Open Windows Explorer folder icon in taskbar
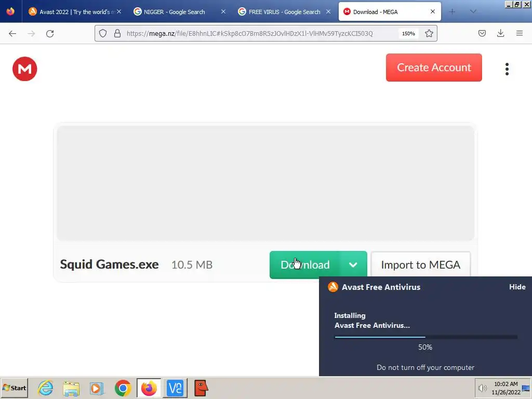This screenshot has width=532, height=399. [x=71, y=388]
